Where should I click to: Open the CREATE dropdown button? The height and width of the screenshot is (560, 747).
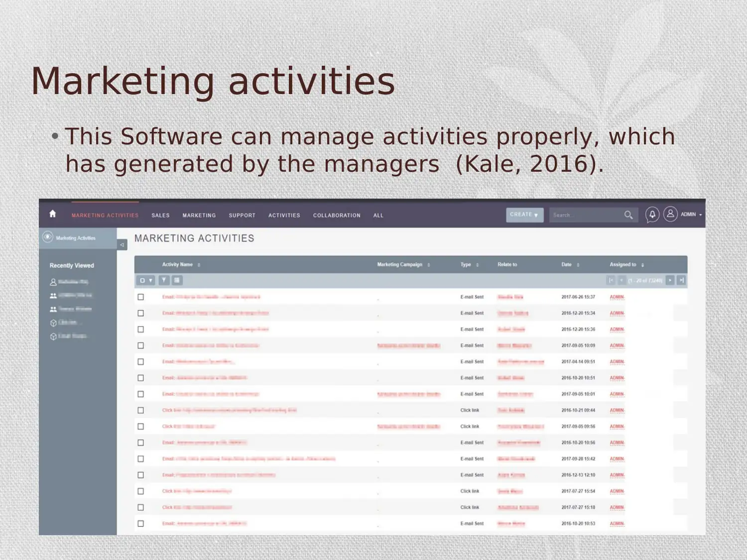click(x=524, y=215)
